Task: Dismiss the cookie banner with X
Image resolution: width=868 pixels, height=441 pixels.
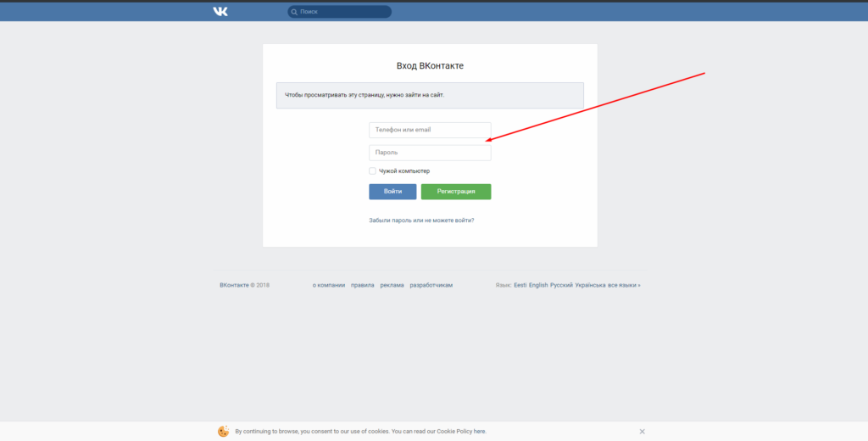Action: click(643, 432)
